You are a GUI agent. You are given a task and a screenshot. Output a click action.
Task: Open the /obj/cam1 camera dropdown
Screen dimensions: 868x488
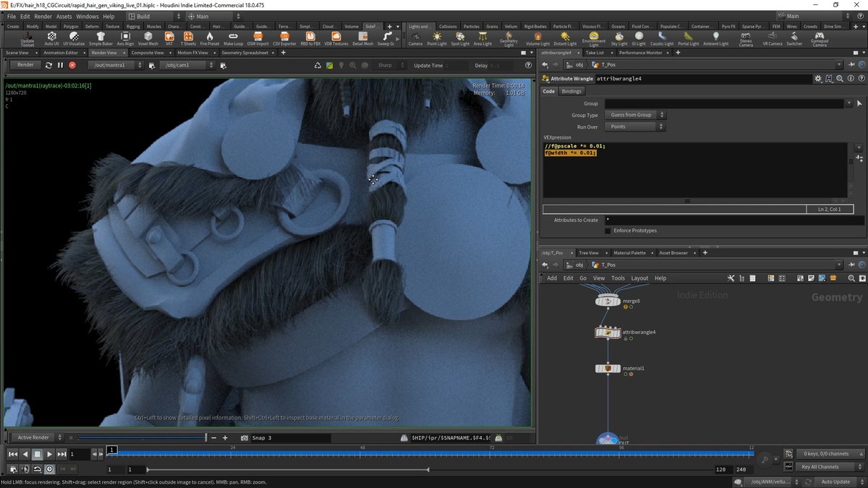tap(187, 65)
